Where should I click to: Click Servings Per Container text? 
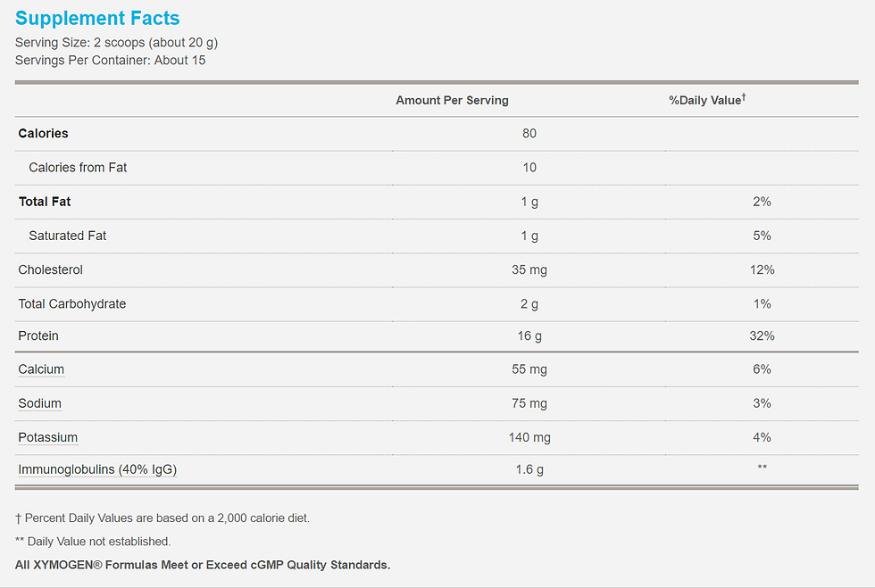pos(110,61)
